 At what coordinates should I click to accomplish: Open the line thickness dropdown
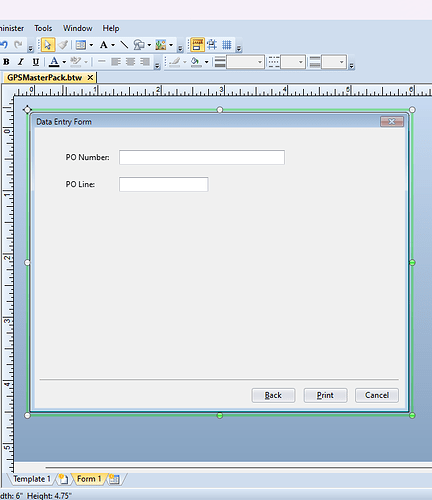pyautogui.click(x=245, y=62)
